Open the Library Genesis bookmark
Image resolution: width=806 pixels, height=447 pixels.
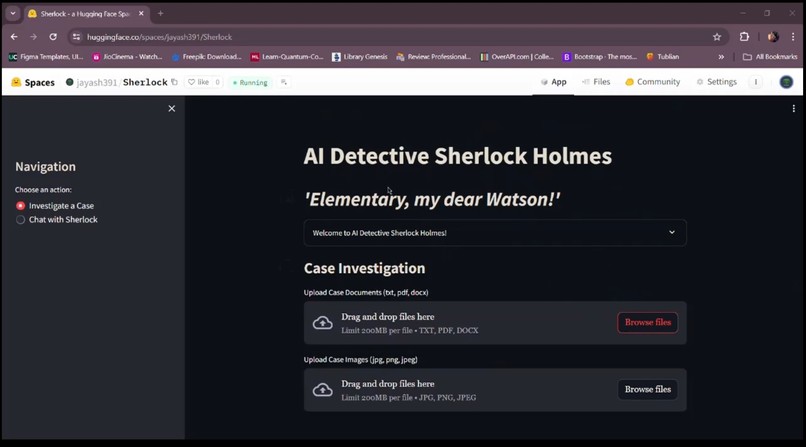coord(360,57)
